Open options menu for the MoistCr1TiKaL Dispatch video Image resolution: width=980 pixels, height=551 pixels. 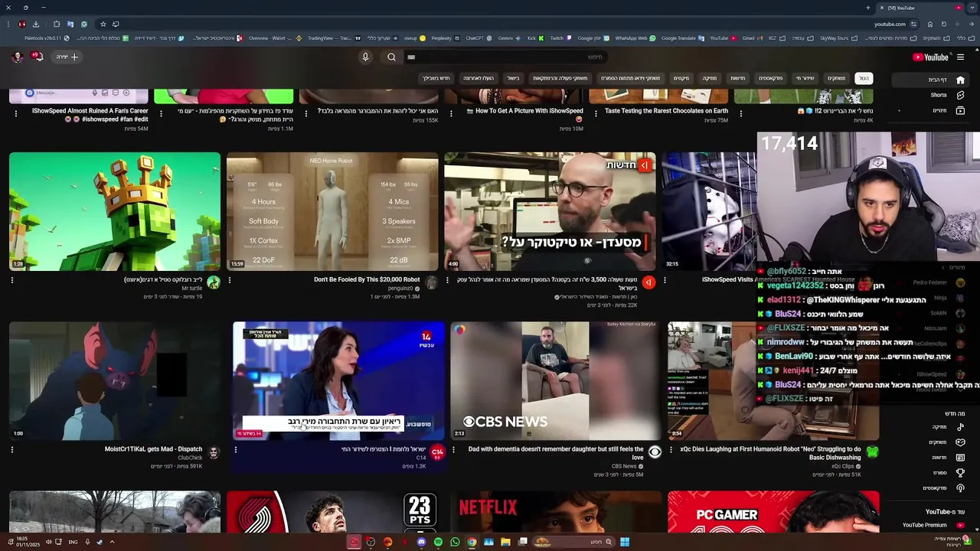(12, 450)
